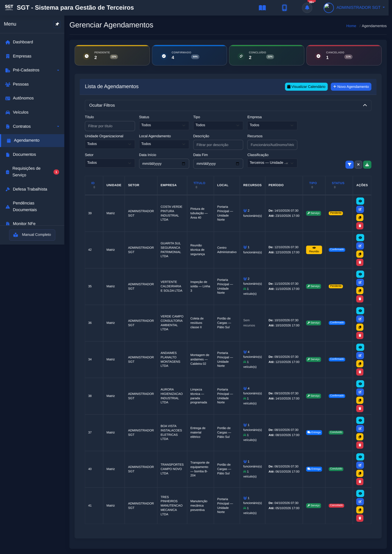Clear filters with the X button
The height and width of the screenshot is (554, 392).
click(358, 165)
